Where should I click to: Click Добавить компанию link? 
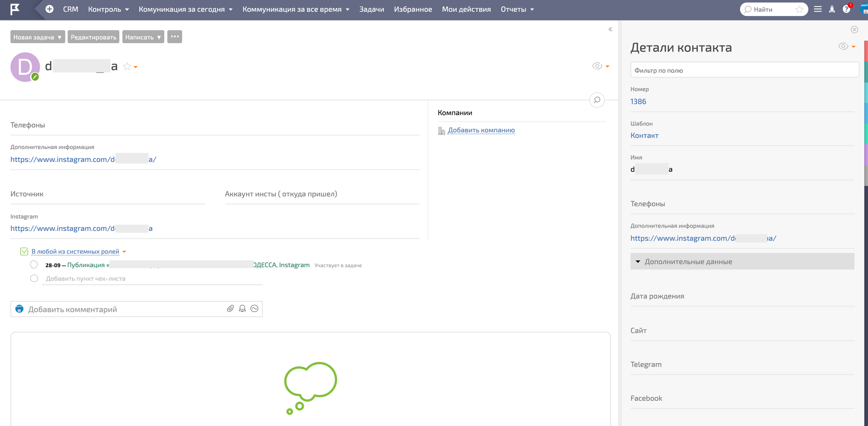tap(481, 130)
